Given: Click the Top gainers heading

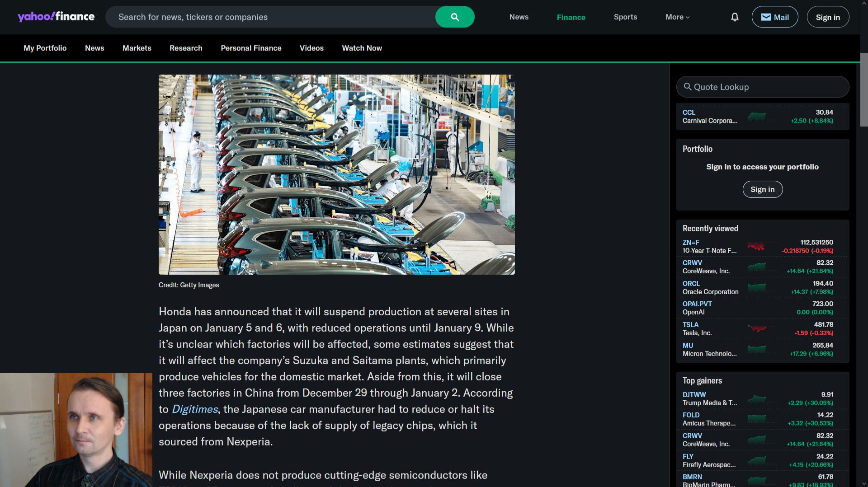Looking at the screenshot, I should (702, 381).
